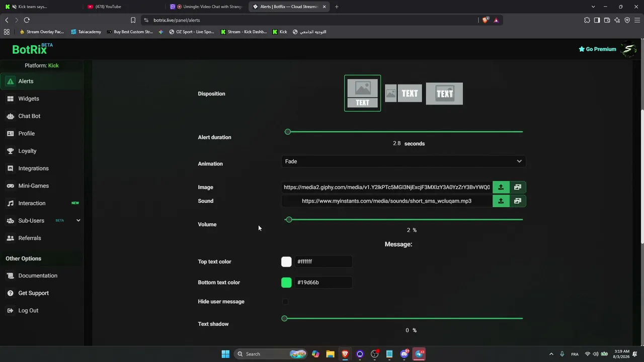Viewport: 644px width, 362px height.
Task: Open the gallery icon for Image
Action: tap(518, 187)
